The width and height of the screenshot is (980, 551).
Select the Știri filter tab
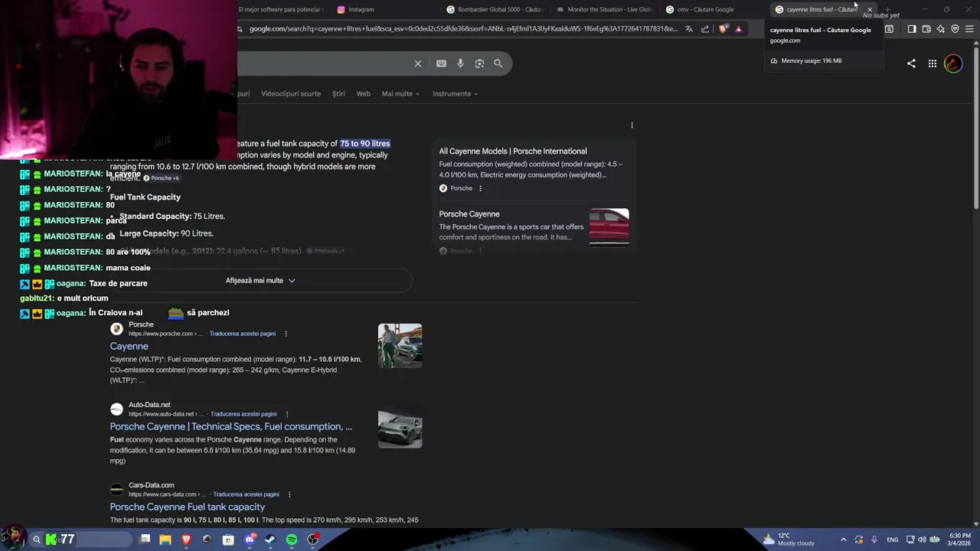pos(338,93)
